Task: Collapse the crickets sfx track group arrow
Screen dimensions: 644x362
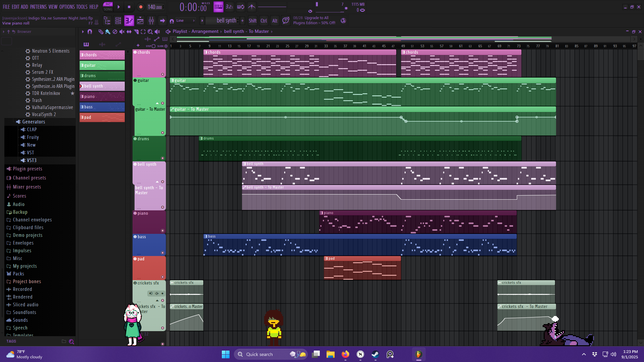Action: 157,301
